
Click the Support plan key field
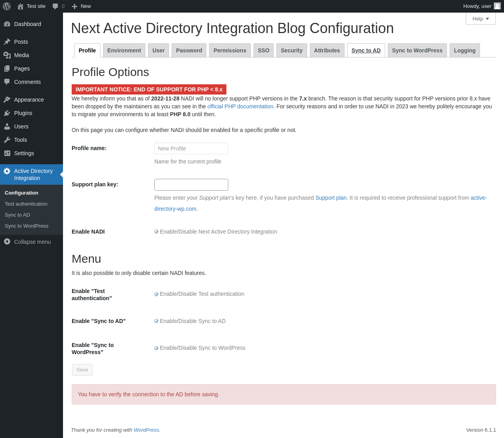point(191,185)
